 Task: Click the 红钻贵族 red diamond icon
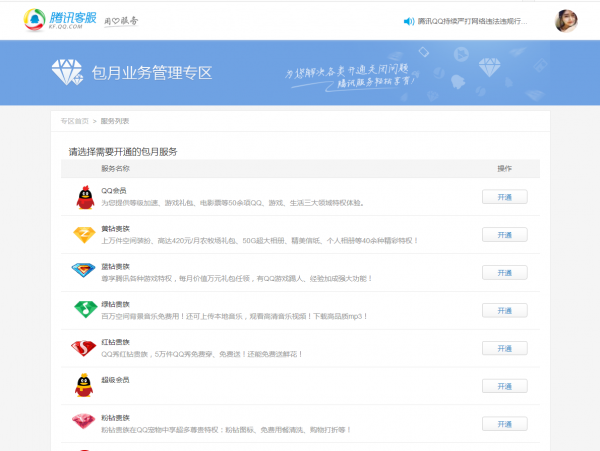click(x=83, y=348)
